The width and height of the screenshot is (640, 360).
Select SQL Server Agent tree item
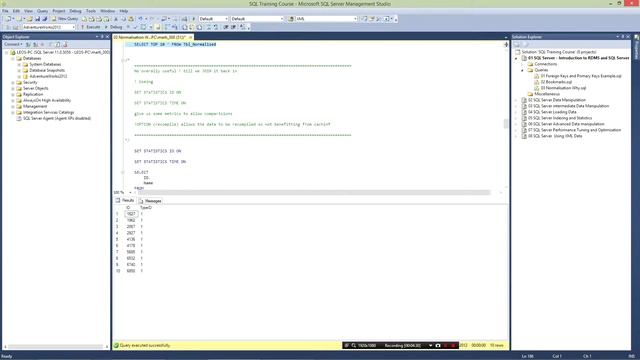click(57, 118)
